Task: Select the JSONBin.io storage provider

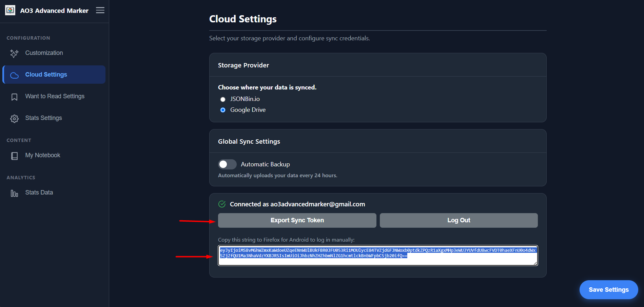Action: (223, 99)
